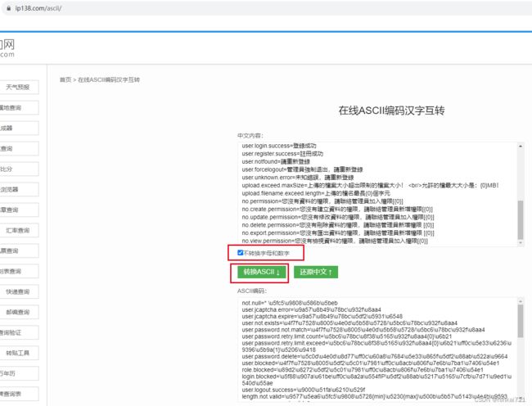Open 邮编查询 in the sidebar
The image size is (532, 406).
(20, 312)
